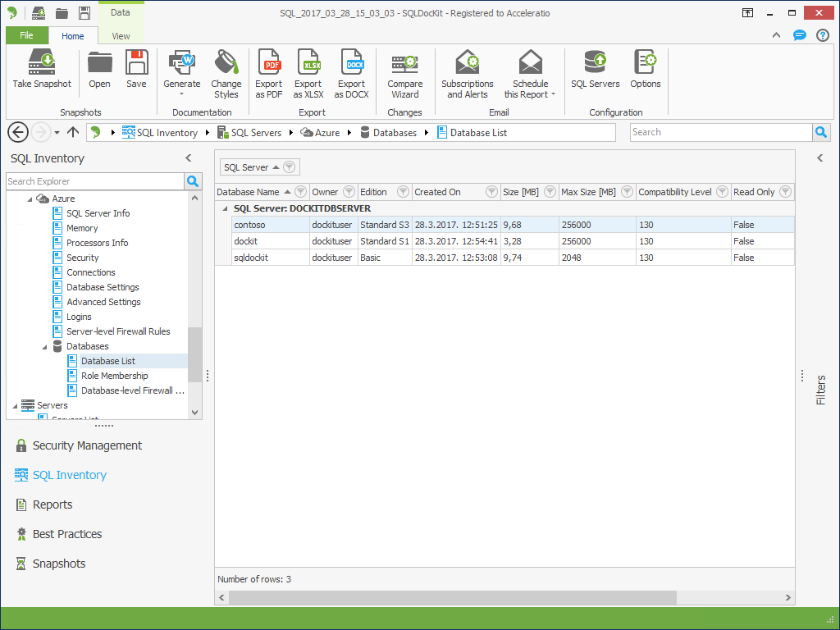Click the sqldockit database row
Viewport: 840px width, 630px height.
pyautogui.click(x=513, y=258)
